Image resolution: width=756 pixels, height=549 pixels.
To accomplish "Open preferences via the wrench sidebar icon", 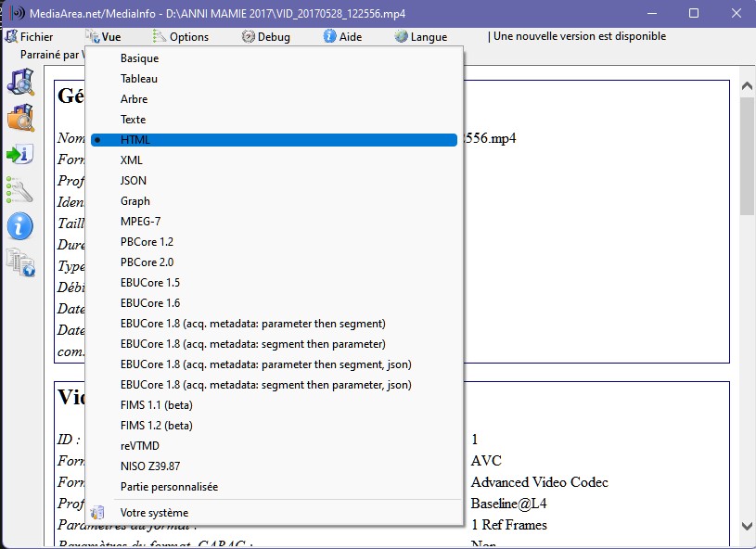I will click(x=19, y=189).
